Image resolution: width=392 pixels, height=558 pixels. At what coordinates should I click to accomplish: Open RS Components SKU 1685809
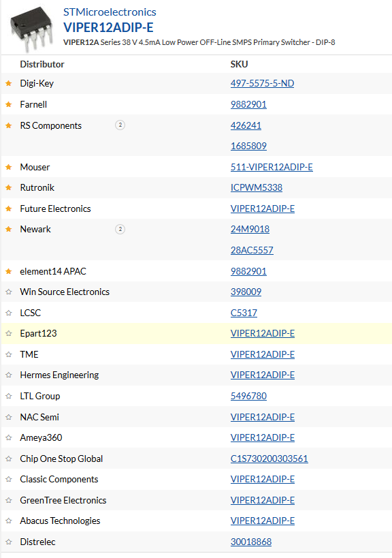click(x=248, y=146)
